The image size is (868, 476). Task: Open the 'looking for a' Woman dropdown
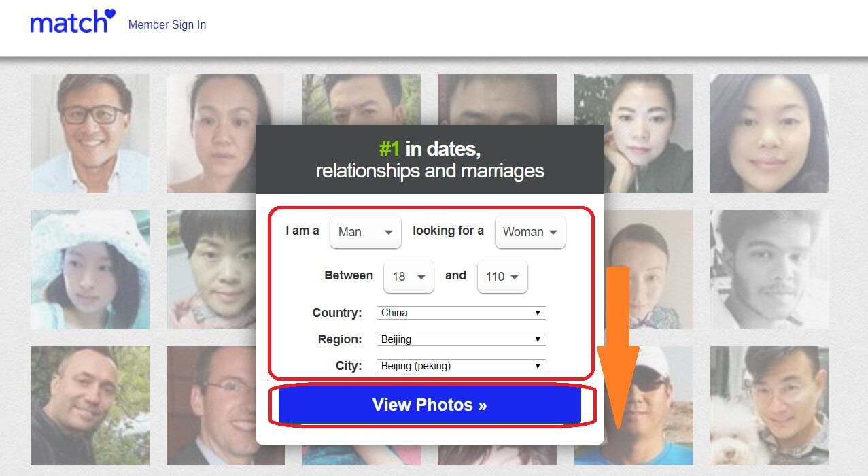[x=530, y=231]
